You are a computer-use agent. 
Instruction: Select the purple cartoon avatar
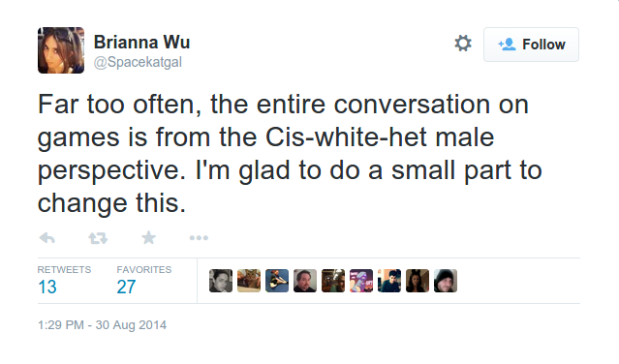361,281
